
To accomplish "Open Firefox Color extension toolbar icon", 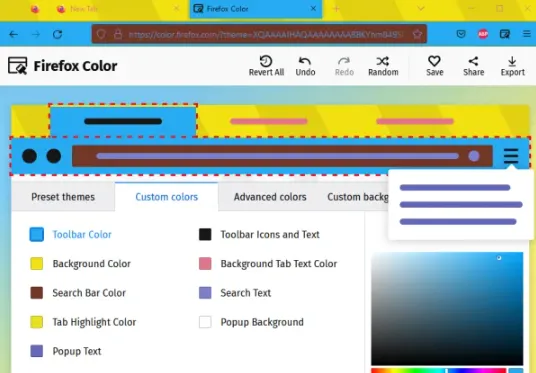I will (505, 34).
